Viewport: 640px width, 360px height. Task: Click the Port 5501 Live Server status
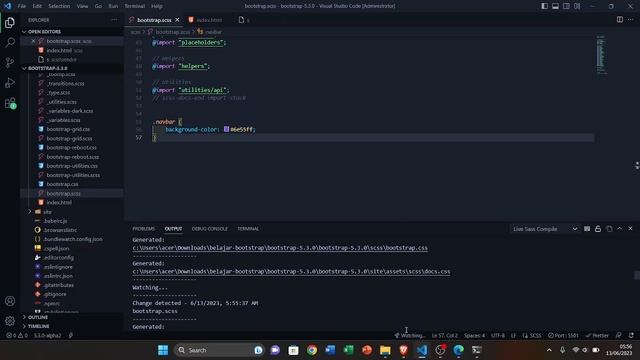click(563, 335)
